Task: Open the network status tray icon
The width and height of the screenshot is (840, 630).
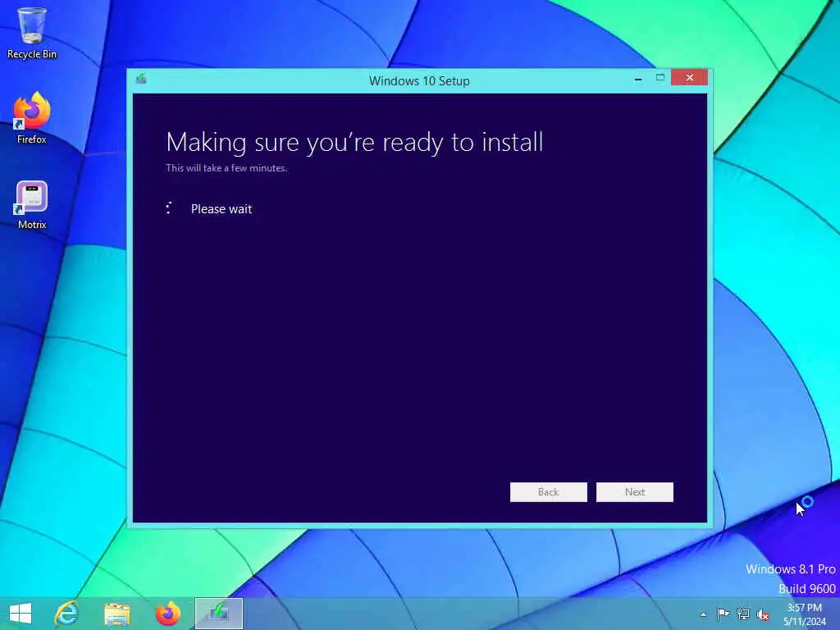Action: click(743, 614)
